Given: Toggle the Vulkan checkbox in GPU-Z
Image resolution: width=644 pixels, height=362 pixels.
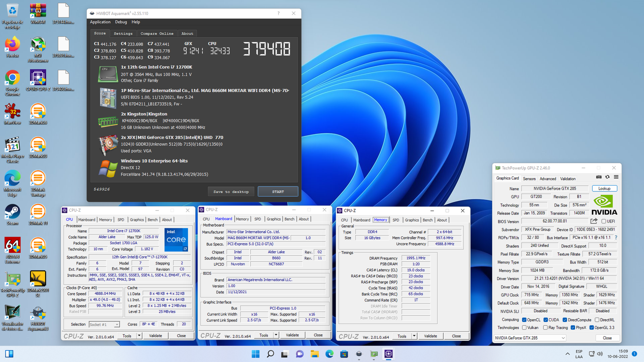Looking at the screenshot, I should (x=524, y=327).
